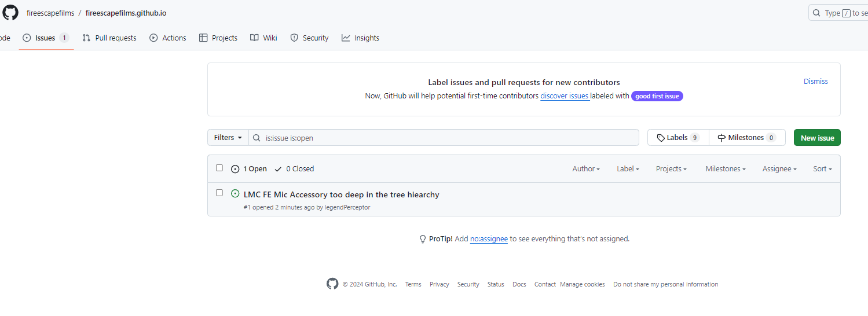This screenshot has height=316, width=868.
Task: Click the magnifier icon in the issue filter box
Action: click(x=257, y=138)
